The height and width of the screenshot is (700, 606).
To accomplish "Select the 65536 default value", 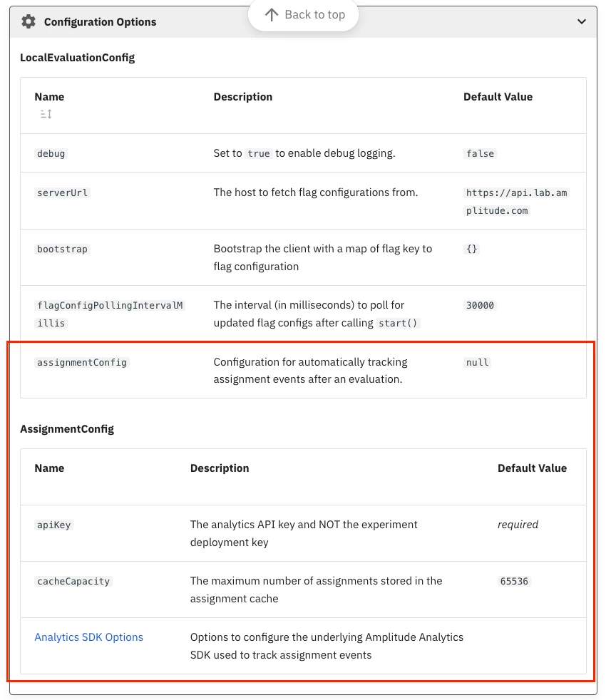I will [514, 581].
